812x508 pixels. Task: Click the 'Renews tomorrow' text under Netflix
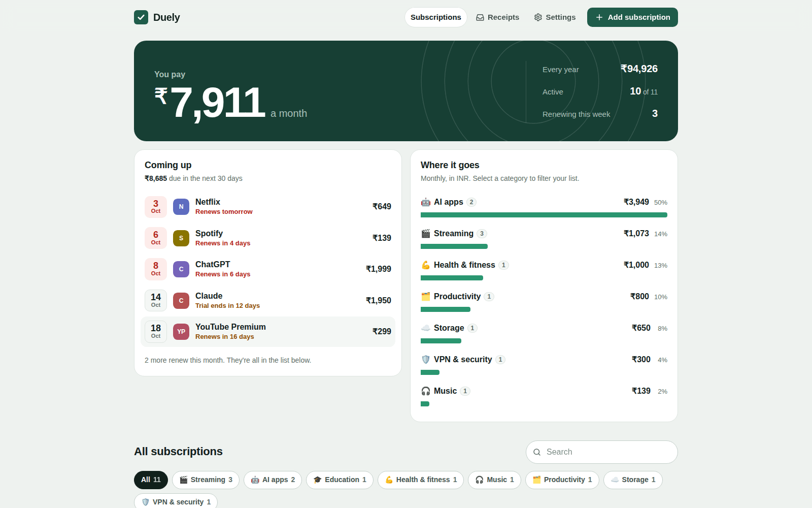pos(224,212)
